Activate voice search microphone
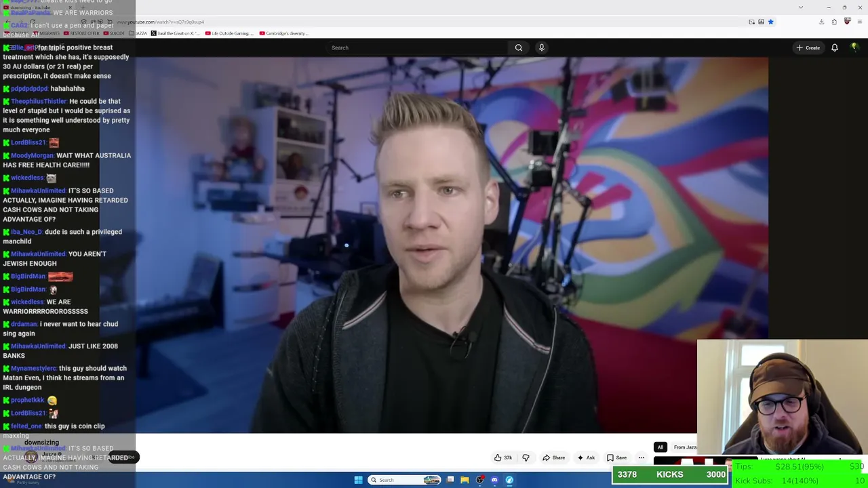Image resolution: width=868 pixels, height=488 pixels. [x=541, y=47]
